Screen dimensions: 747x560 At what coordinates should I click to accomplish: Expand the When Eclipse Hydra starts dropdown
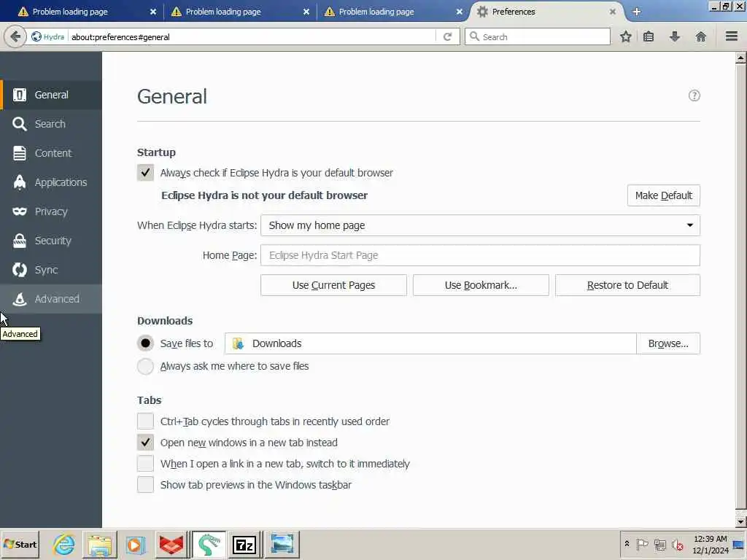point(480,225)
